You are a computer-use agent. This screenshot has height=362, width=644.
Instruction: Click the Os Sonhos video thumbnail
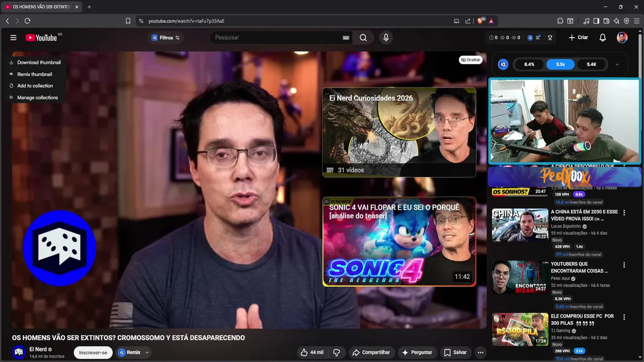520,191
